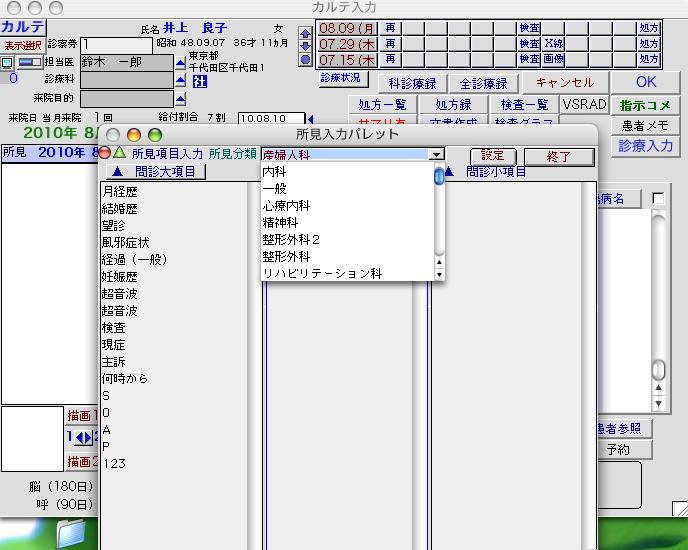The image size is (688, 550).
Task: Tick the checkbox next to 病名
Action: point(658,199)
